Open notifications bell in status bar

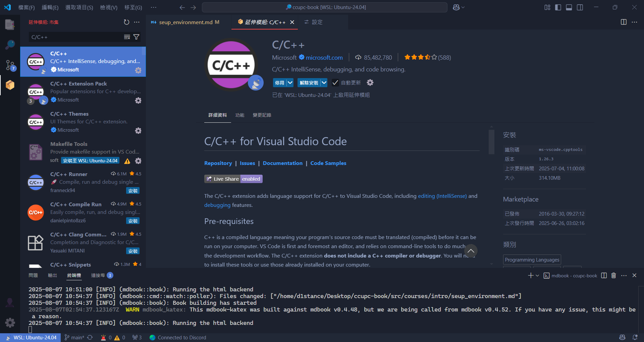635,337
